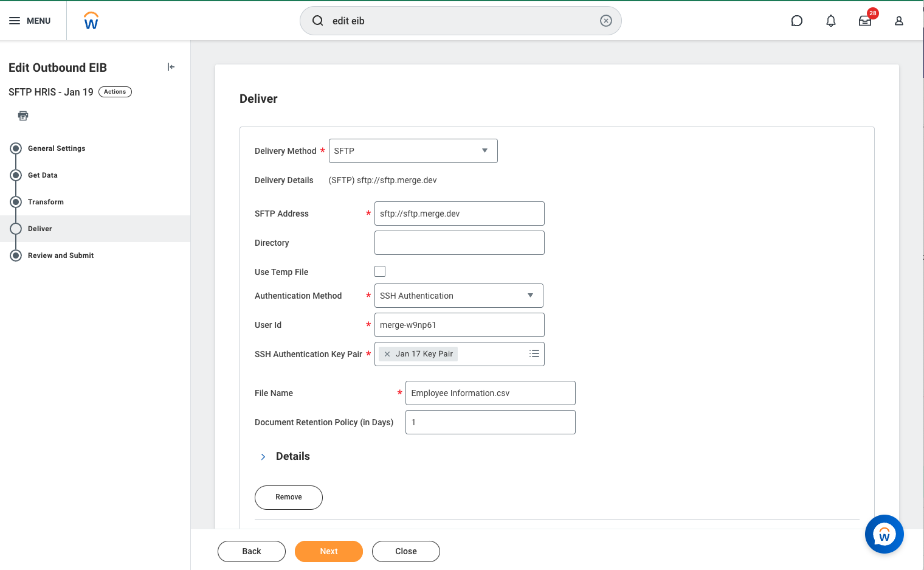Viewport: 924px width, 570px height.
Task: Remove Jan 17 Key Pair selection
Action: coord(387,354)
